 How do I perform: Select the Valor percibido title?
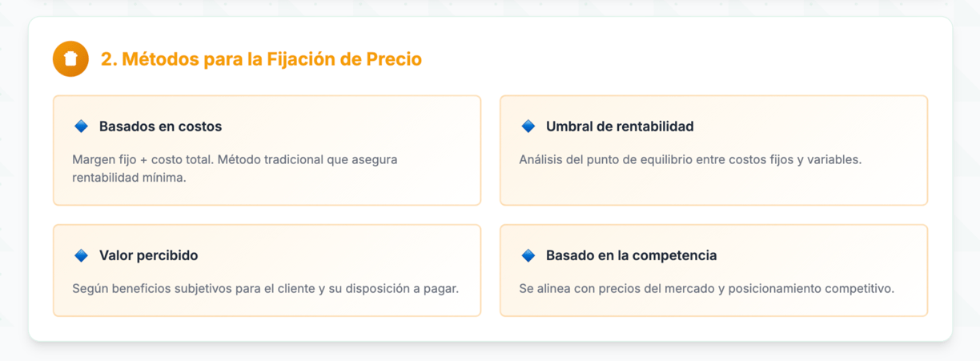pyautogui.click(x=148, y=255)
